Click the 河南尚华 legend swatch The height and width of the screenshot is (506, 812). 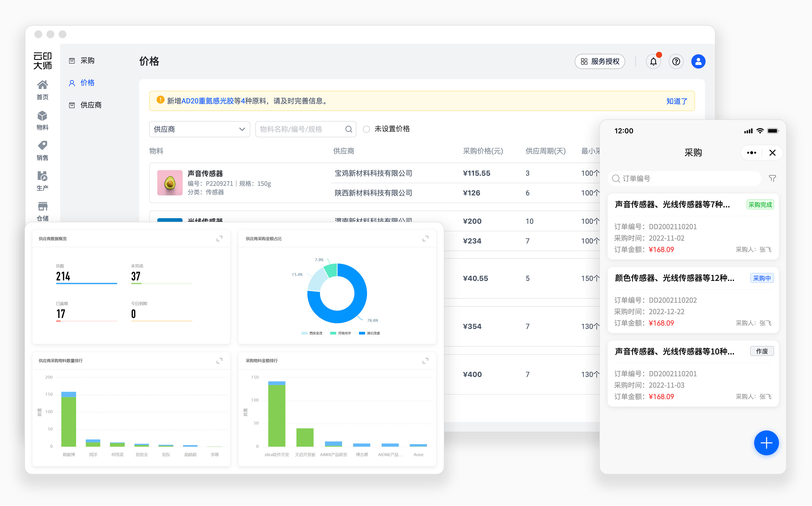pyautogui.click(x=333, y=333)
